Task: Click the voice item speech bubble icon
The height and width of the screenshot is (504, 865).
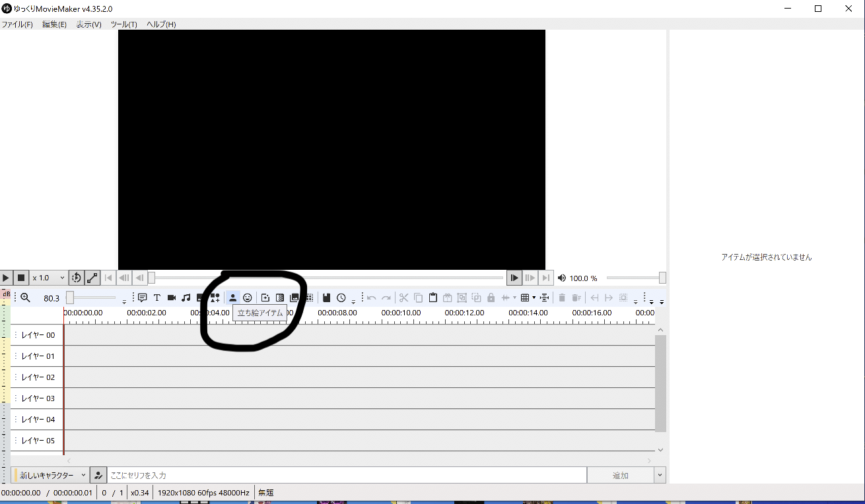Action: 142,298
